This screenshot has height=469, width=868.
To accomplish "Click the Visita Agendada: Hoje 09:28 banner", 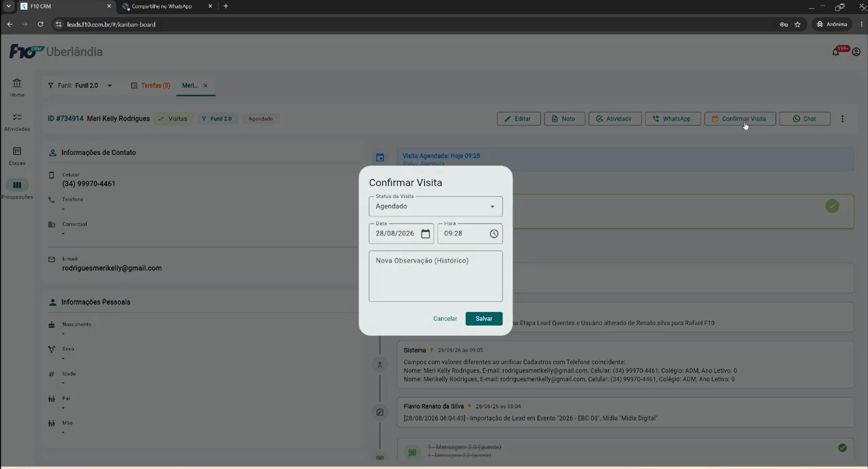I will (x=625, y=159).
